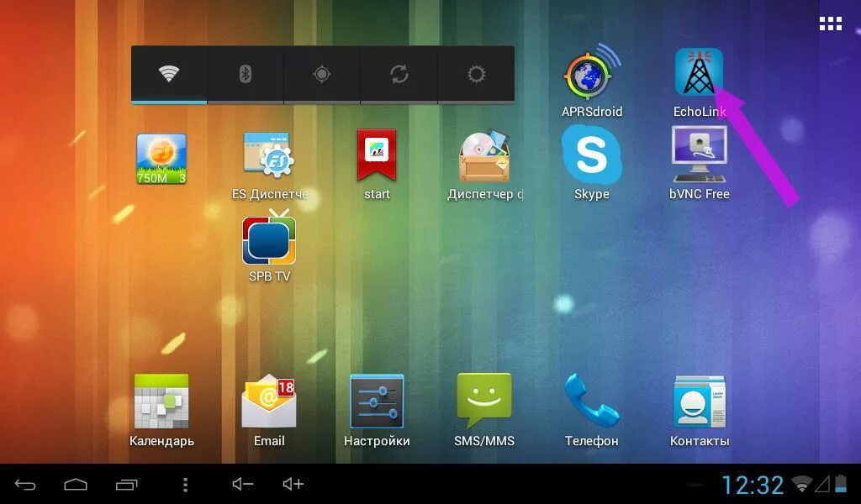Image resolution: width=861 pixels, height=504 pixels.
Task: Toggle Wi-Fi in power control widget
Action: 168,75
